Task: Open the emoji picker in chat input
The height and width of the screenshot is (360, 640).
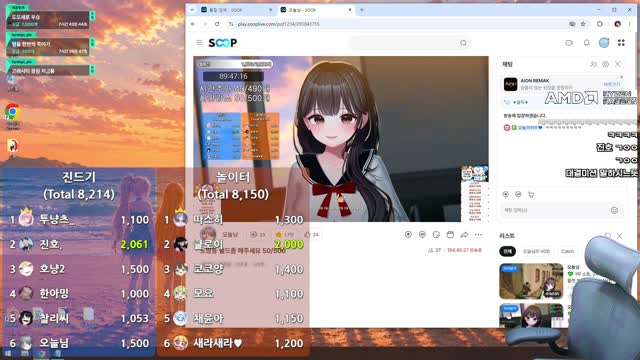Action: (614, 210)
